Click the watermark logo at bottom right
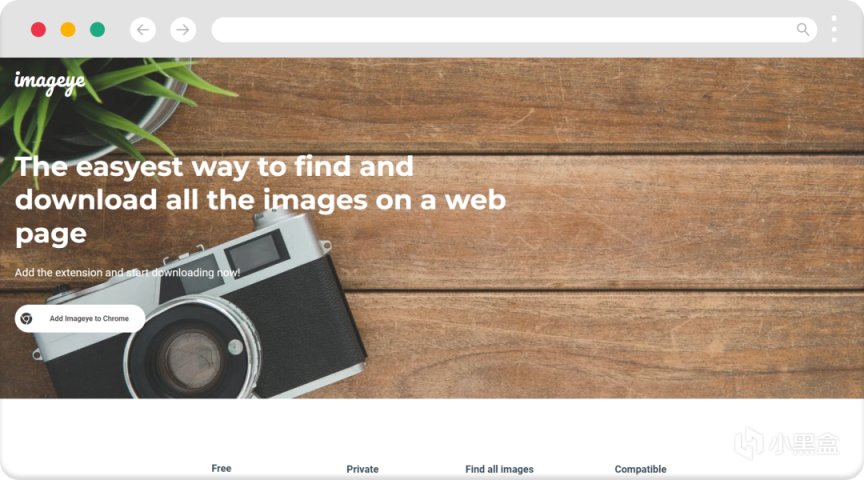This screenshot has width=864, height=480. coord(787,443)
